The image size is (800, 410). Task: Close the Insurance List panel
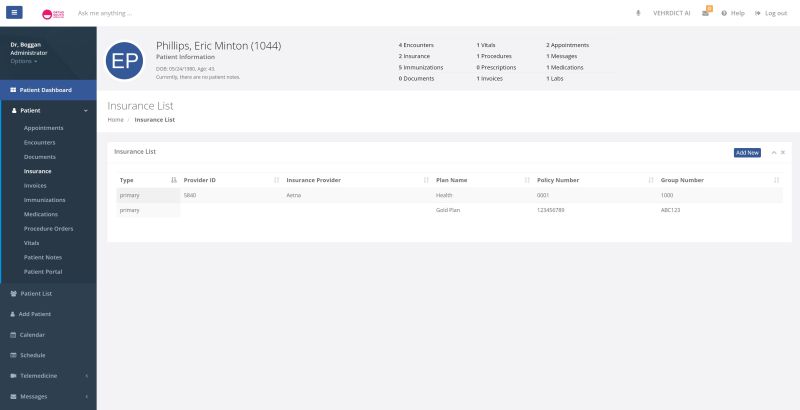point(783,152)
